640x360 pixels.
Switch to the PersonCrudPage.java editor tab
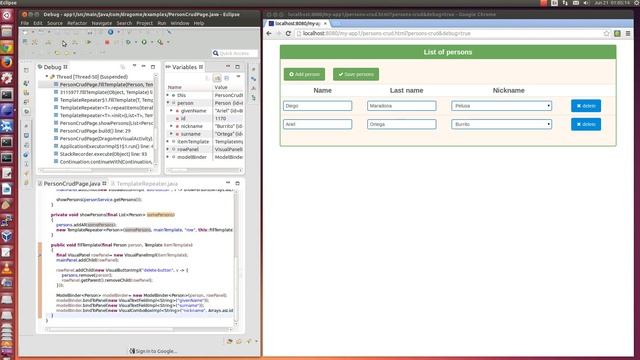coord(72,184)
